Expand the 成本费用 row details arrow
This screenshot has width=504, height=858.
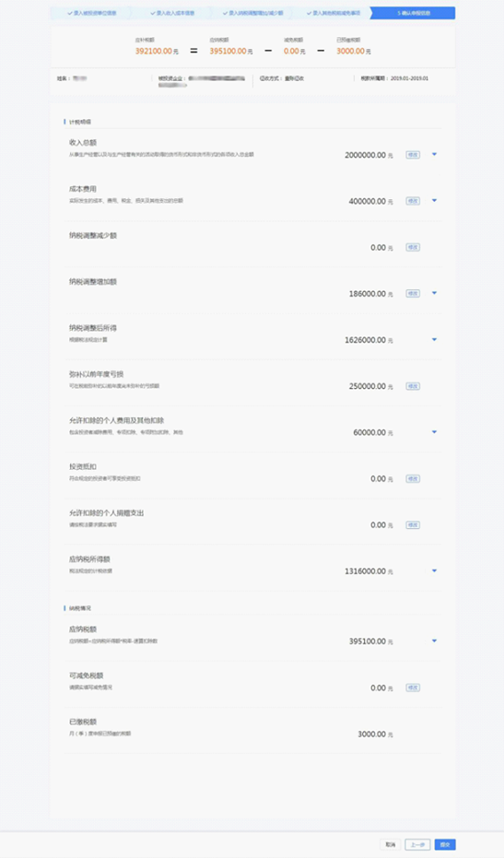coord(435,201)
